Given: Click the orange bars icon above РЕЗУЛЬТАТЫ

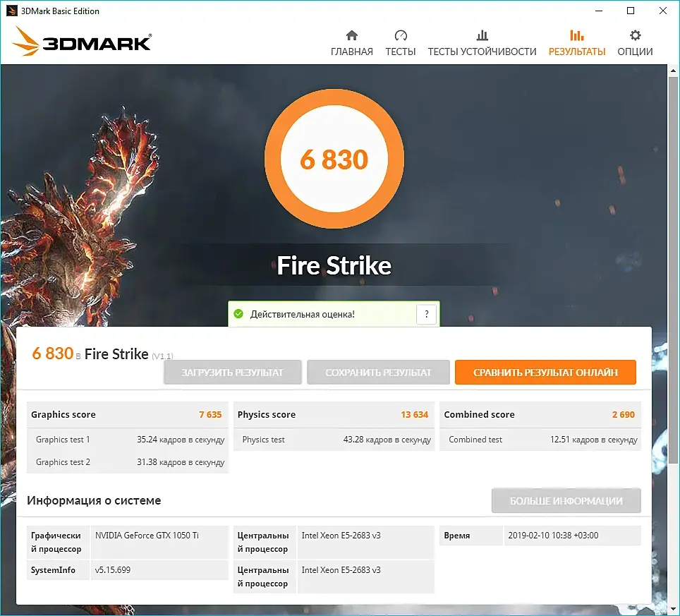Looking at the screenshot, I should (x=577, y=35).
